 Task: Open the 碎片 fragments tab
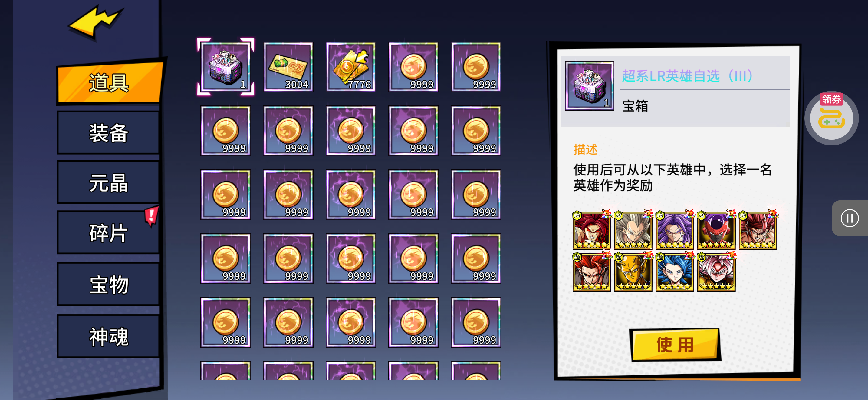tap(108, 233)
